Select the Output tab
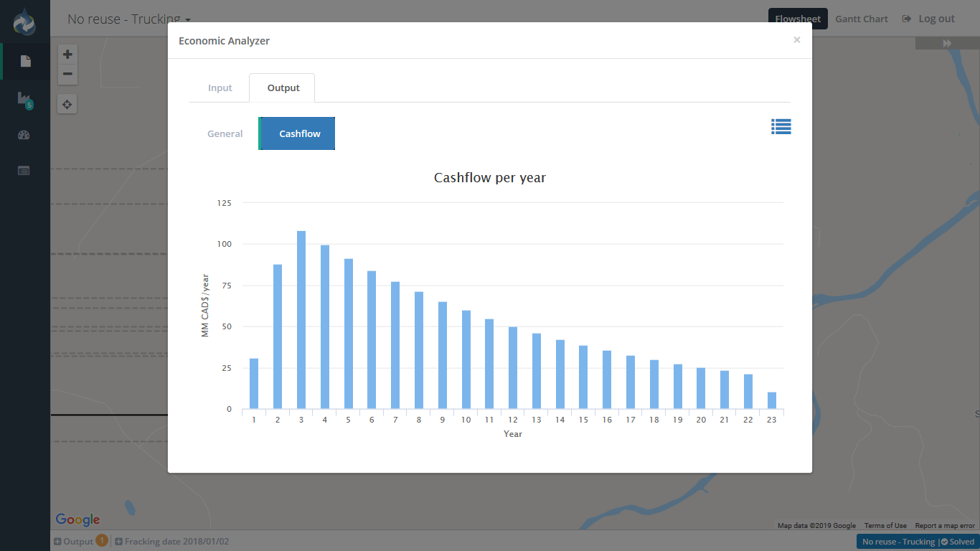 (283, 88)
